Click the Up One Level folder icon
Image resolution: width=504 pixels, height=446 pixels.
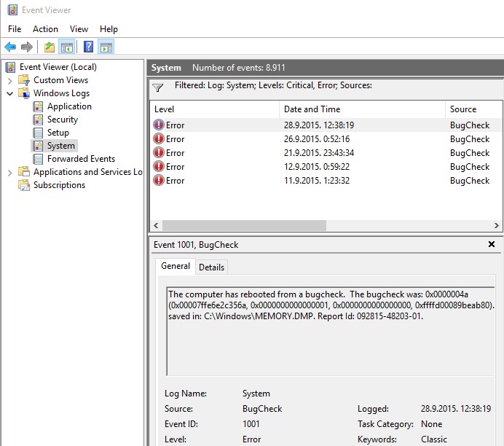click(49, 47)
